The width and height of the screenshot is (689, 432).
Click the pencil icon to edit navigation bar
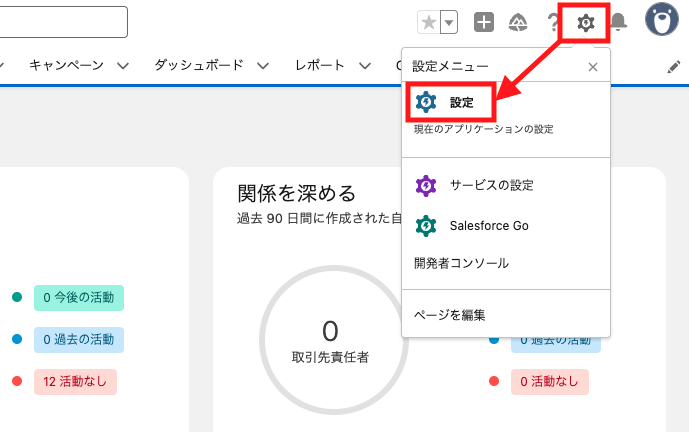(x=674, y=66)
